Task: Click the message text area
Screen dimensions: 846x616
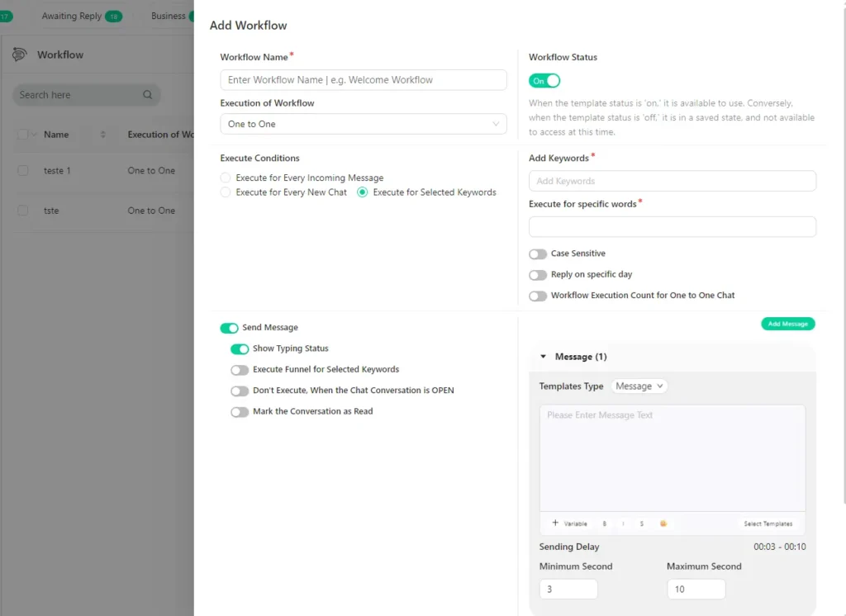Action: (x=673, y=458)
